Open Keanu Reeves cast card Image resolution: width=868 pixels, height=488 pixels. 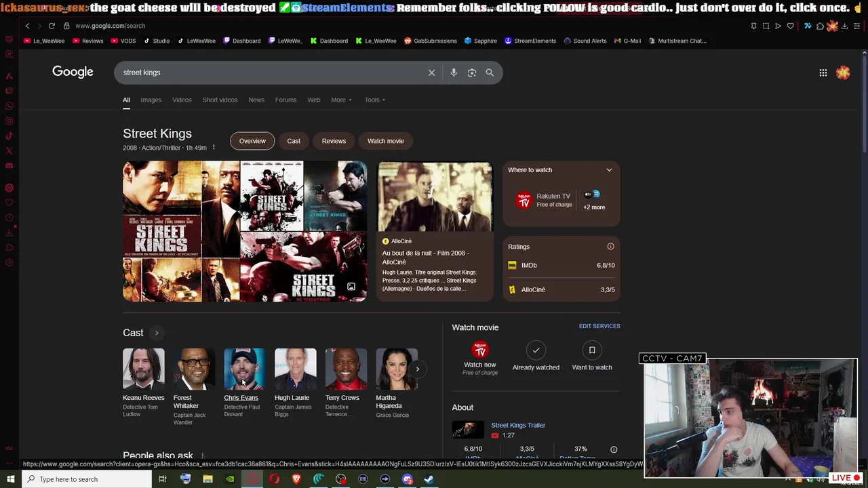click(144, 384)
